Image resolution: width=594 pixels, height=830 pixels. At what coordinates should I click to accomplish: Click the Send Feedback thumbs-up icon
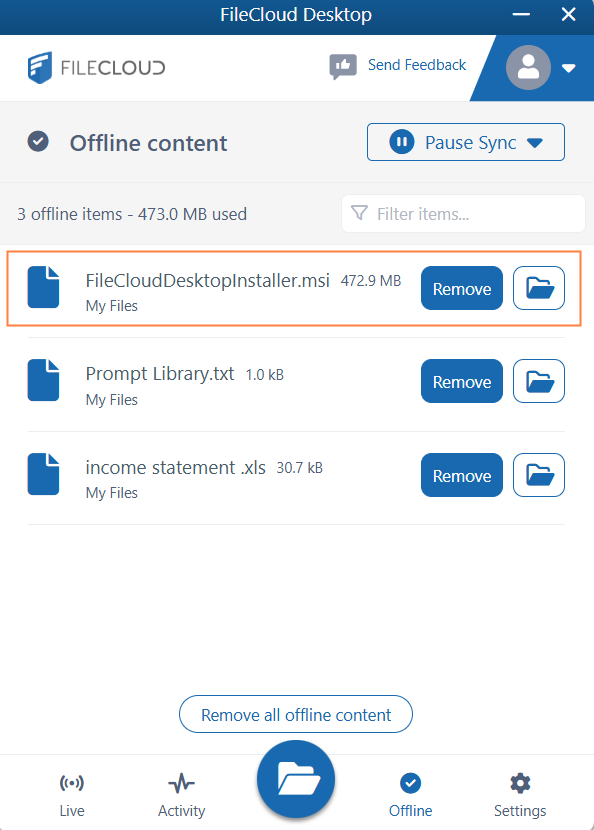(343, 66)
